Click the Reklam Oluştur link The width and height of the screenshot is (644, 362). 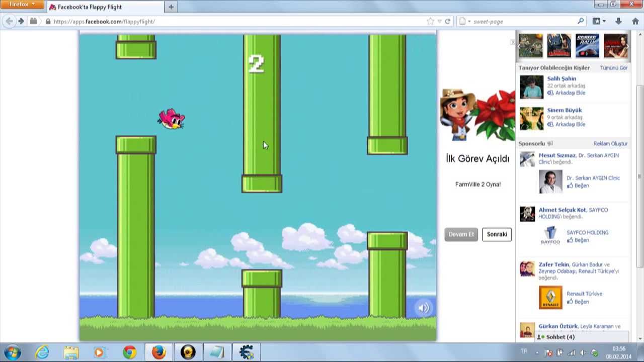tap(610, 144)
